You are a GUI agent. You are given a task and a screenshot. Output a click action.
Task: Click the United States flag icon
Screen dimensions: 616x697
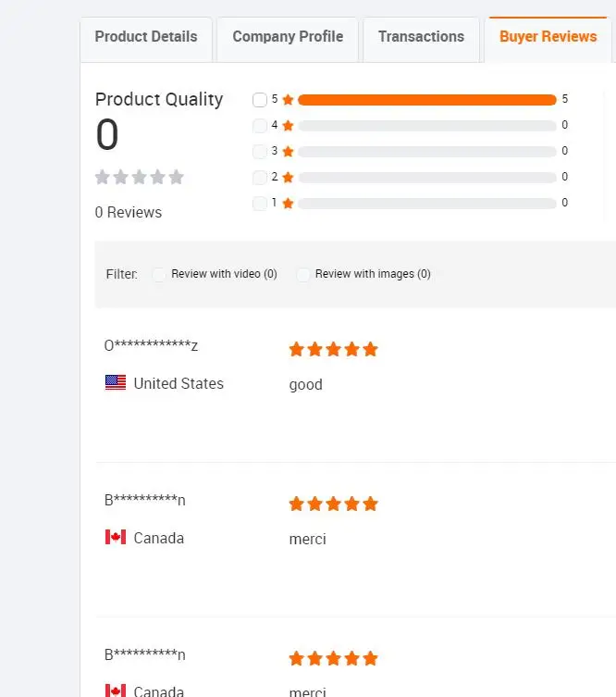116,382
